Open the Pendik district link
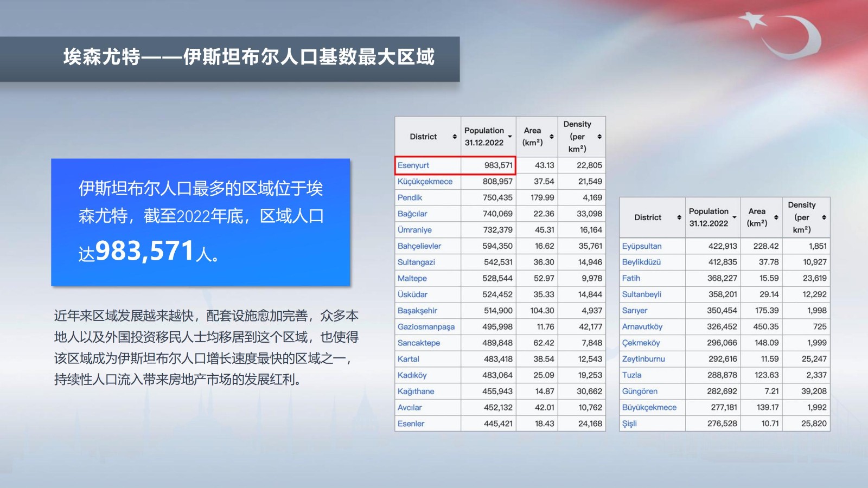The image size is (868, 488). point(410,198)
